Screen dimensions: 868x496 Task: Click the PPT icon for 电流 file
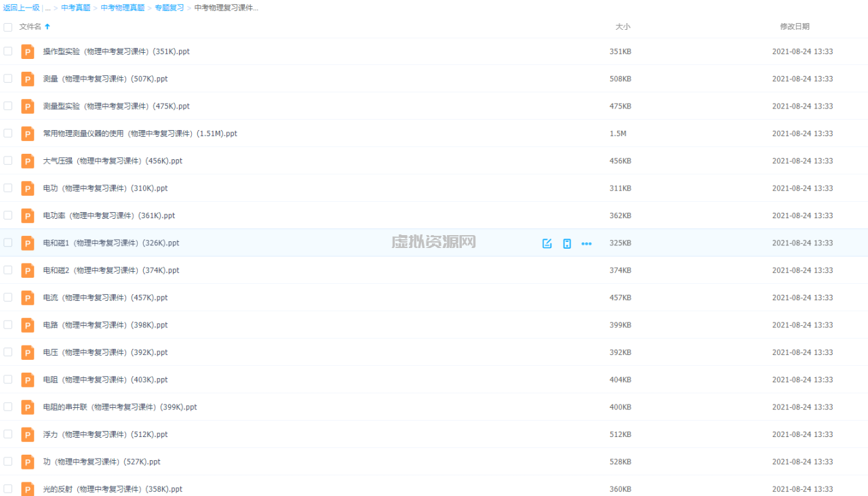(28, 297)
